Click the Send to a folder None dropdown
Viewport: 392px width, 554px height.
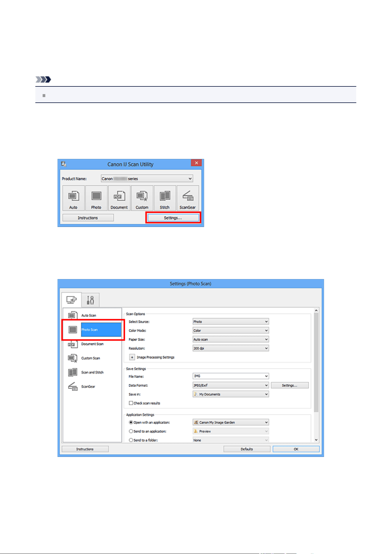(231, 440)
